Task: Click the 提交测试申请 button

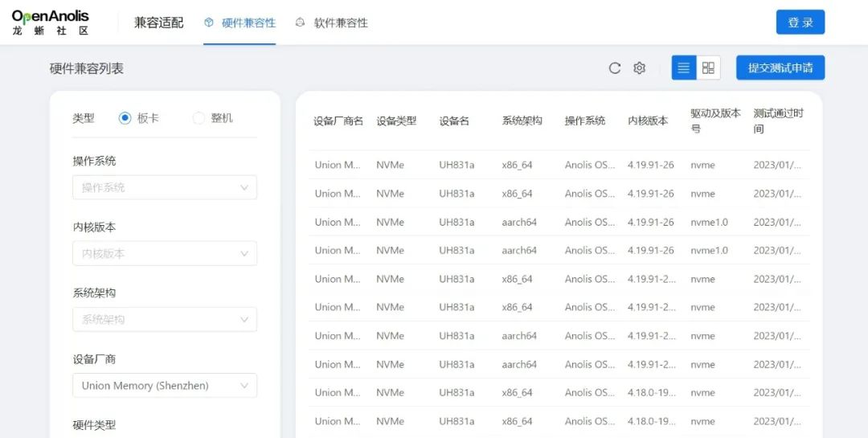Action: point(780,68)
